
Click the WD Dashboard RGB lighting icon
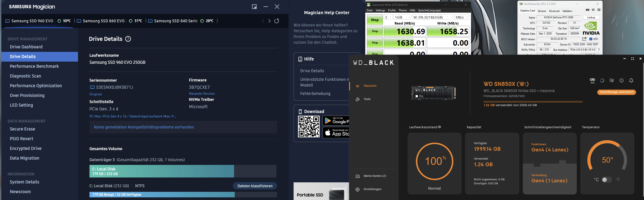pyautogui.click(x=602, y=81)
